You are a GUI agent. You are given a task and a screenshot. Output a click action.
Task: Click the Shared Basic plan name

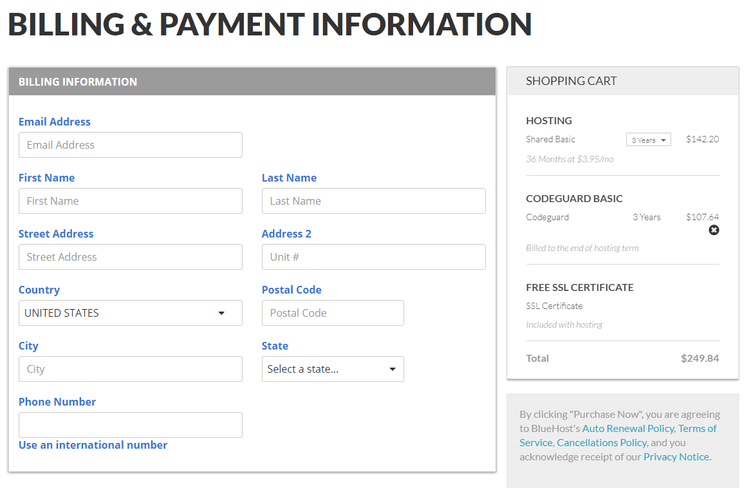[550, 139]
